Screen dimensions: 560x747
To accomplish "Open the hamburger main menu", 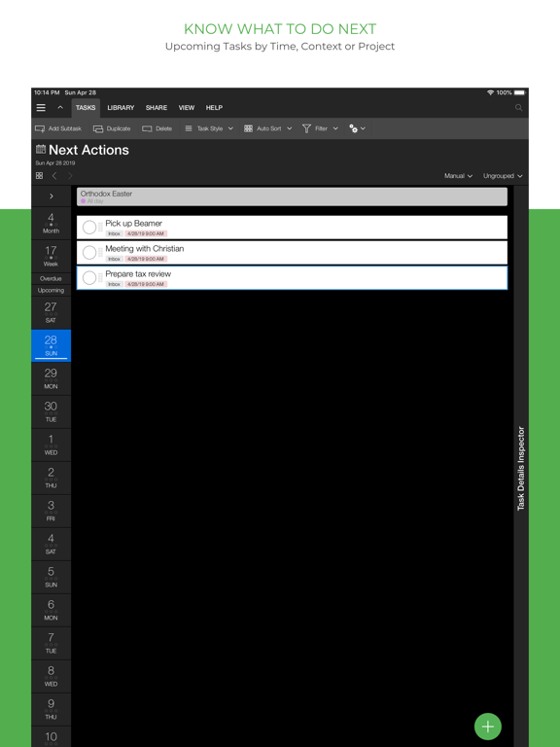I will [x=41, y=108].
